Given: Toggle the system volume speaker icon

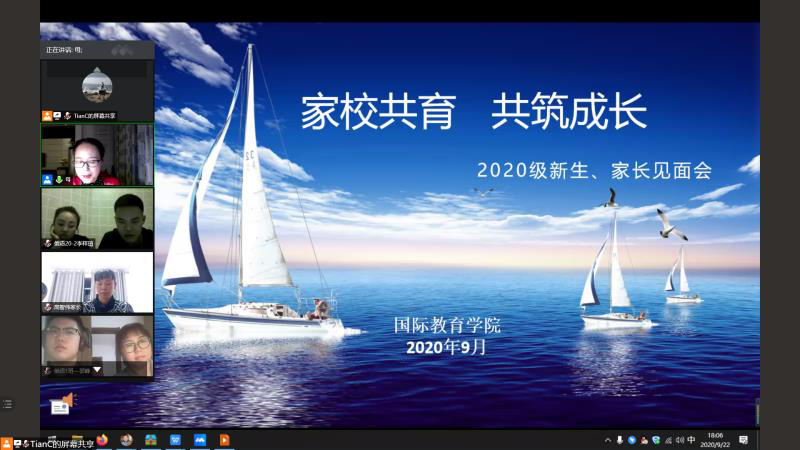Looking at the screenshot, I should [x=680, y=440].
